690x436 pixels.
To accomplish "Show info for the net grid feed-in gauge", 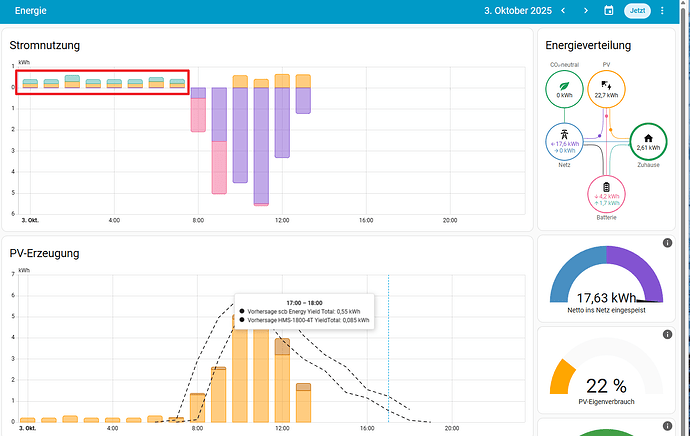I will tap(666, 243).
